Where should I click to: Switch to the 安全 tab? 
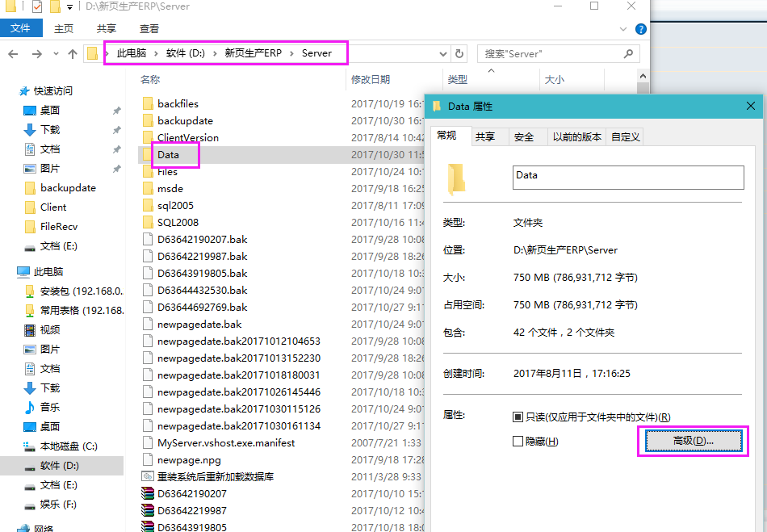tap(524, 137)
